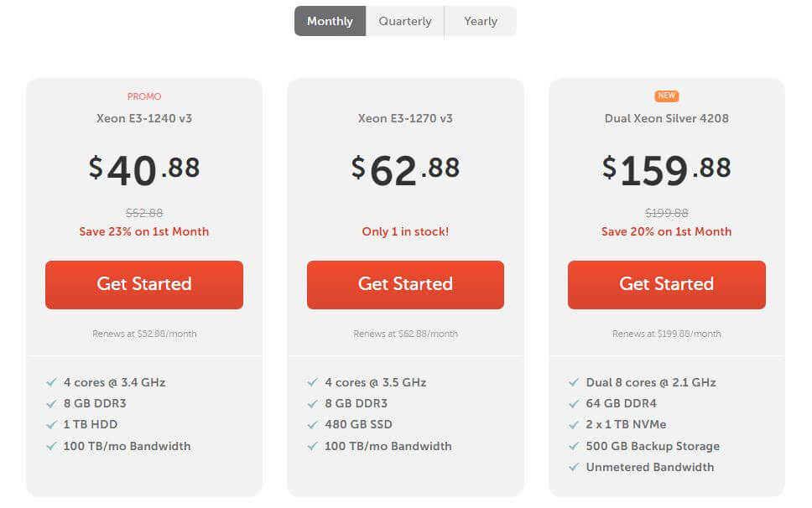The height and width of the screenshot is (508, 812).
Task: Click checkmark beside 1 TB HDD
Action: coord(52,425)
